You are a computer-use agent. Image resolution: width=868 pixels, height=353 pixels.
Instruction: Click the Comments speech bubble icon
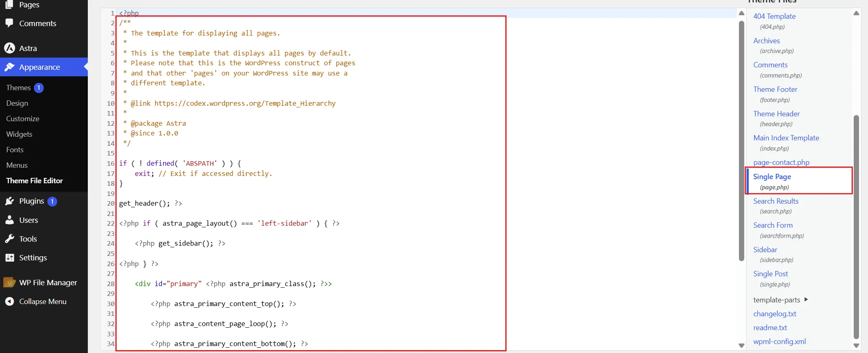click(9, 23)
